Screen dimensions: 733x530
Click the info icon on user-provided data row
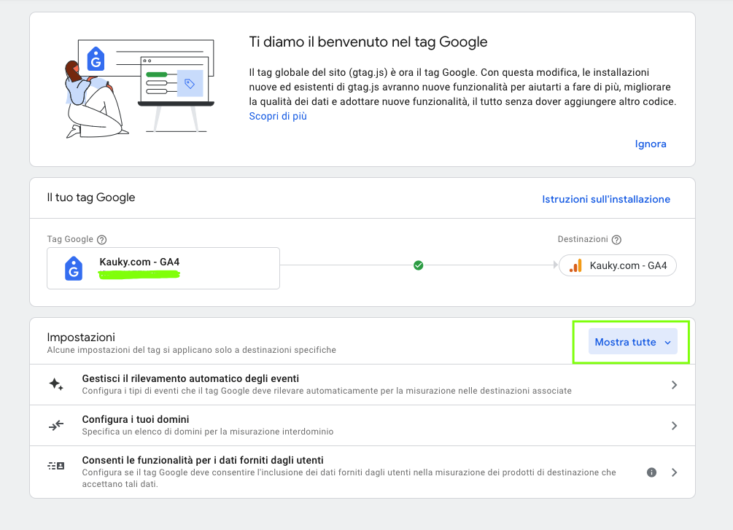point(652,473)
